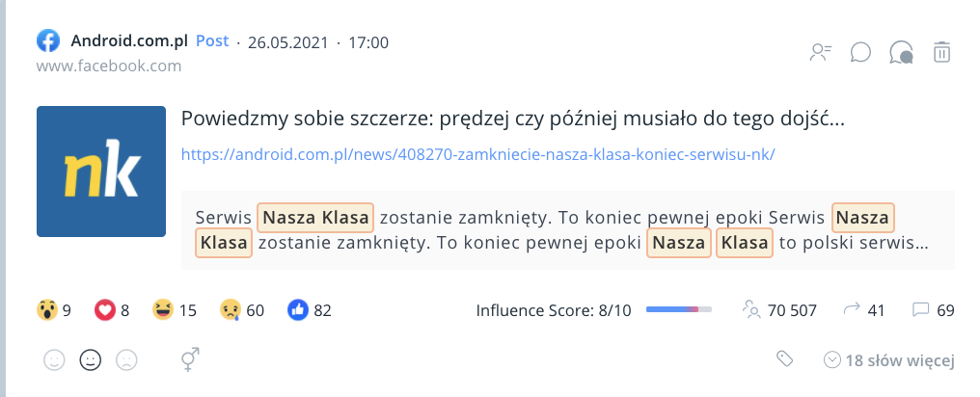
Task: Click the Android.com.pl author name
Action: click(x=129, y=41)
